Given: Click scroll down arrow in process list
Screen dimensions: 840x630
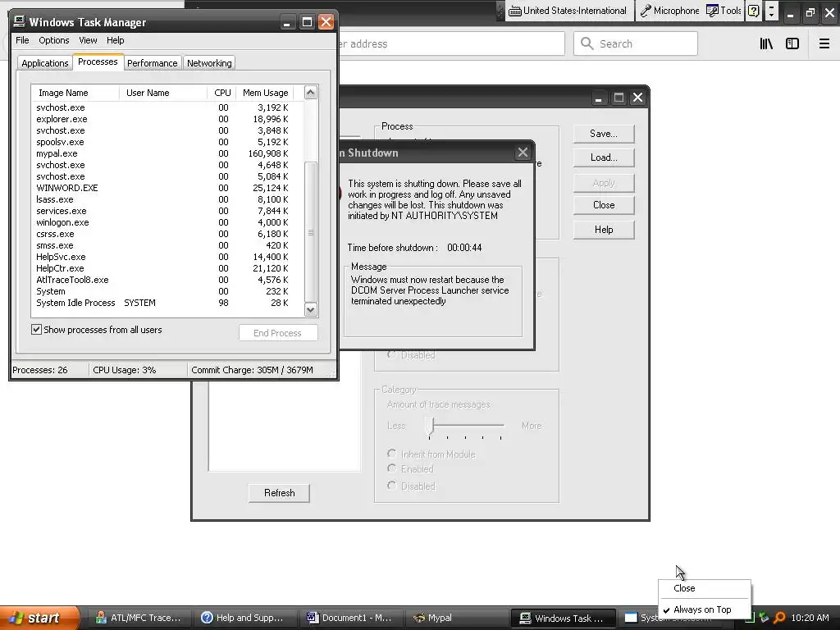Looking at the screenshot, I should tap(310, 309).
